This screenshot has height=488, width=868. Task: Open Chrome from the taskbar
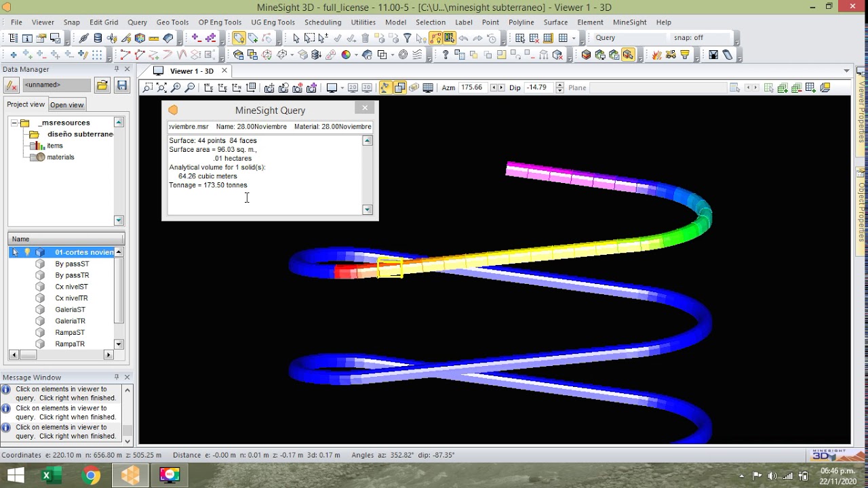click(90, 476)
